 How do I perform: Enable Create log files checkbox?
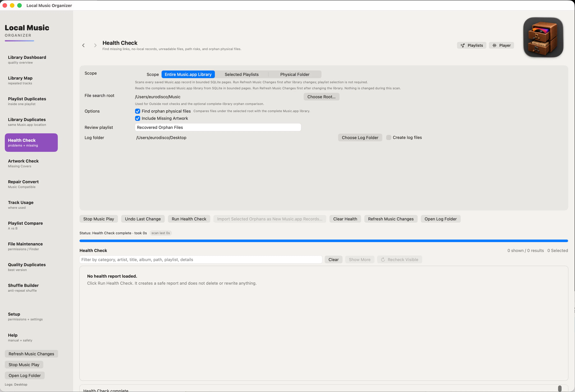pos(389,137)
